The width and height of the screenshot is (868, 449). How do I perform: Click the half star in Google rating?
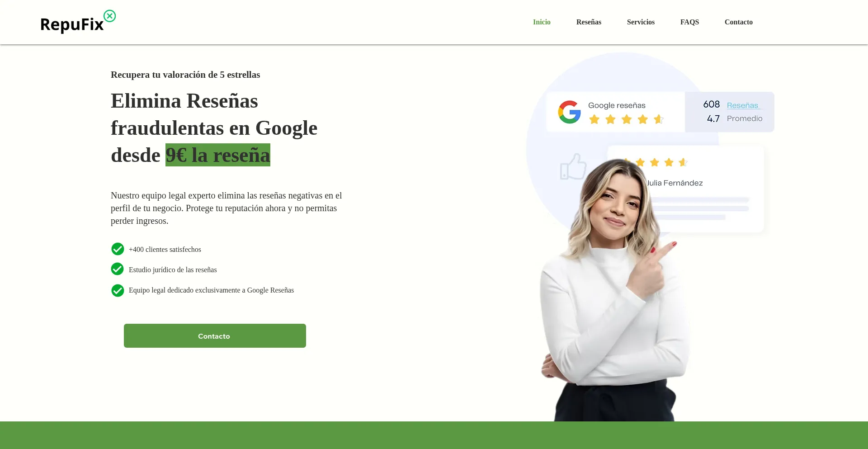click(x=659, y=119)
